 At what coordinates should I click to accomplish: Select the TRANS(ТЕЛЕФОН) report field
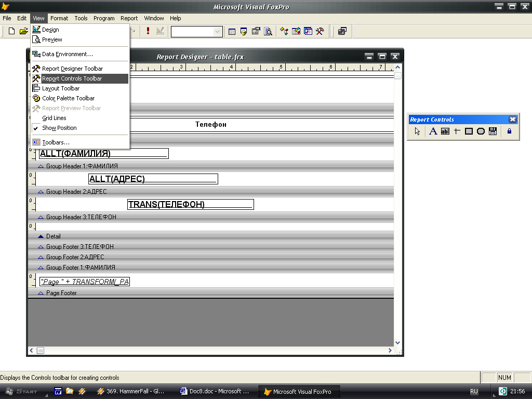click(x=191, y=204)
